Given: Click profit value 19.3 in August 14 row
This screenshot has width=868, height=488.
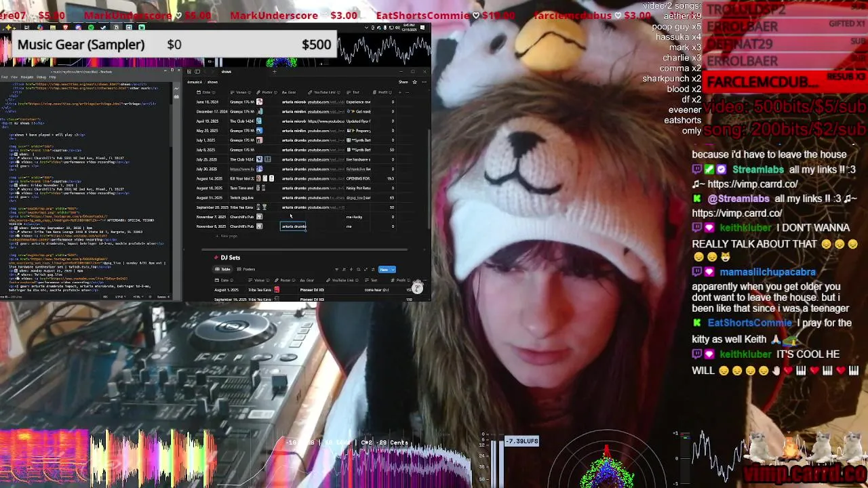Looking at the screenshot, I should point(391,178).
